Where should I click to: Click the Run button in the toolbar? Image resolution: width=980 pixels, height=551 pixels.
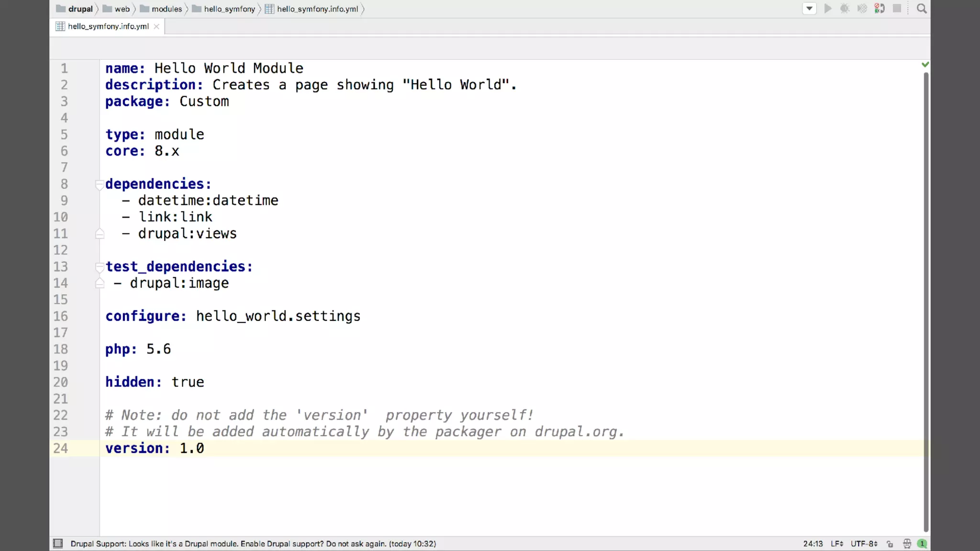click(827, 9)
